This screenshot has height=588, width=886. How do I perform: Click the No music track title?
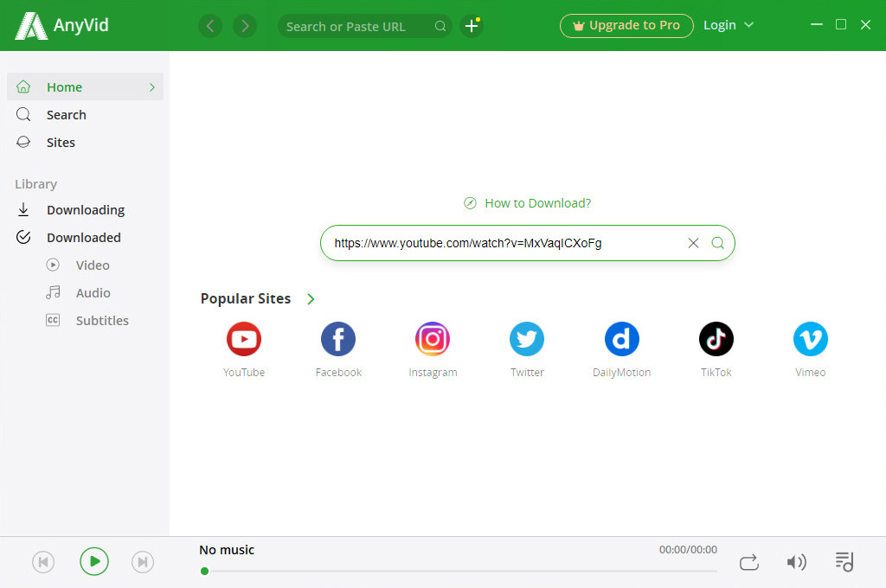coord(227,550)
